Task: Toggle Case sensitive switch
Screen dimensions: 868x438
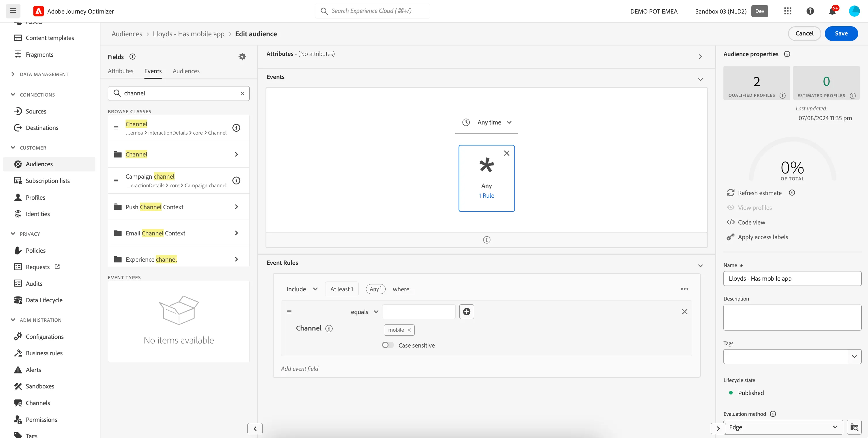Action: (388, 345)
